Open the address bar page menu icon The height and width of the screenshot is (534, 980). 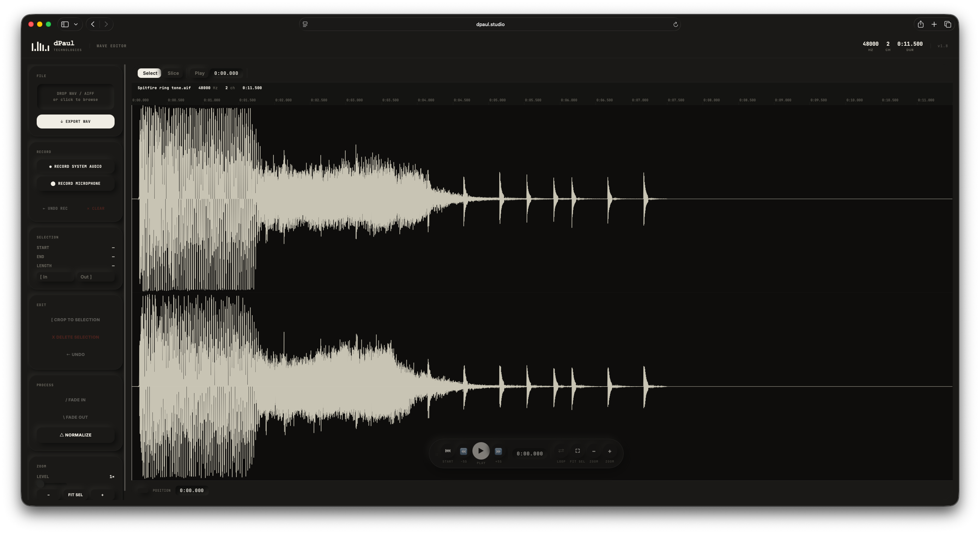pyautogui.click(x=305, y=24)
